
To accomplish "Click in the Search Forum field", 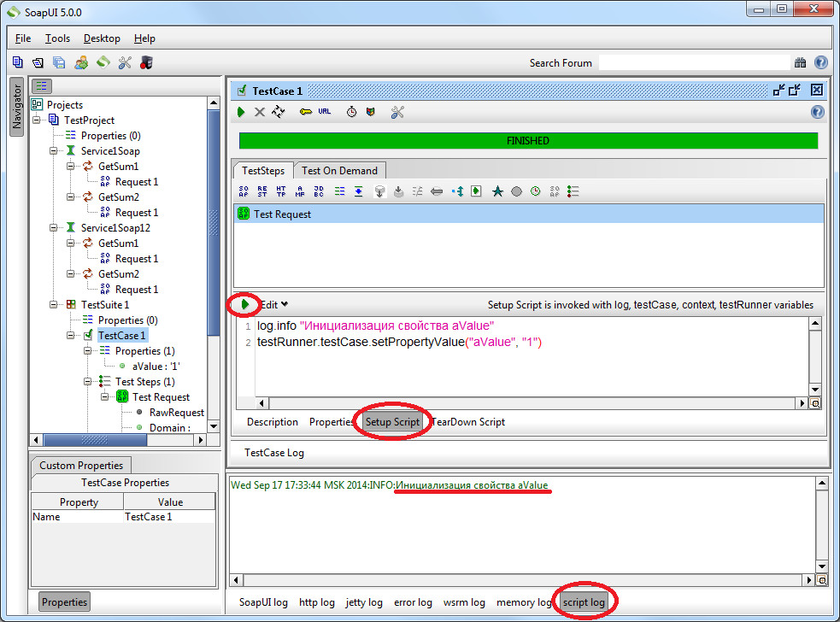I will (x=693, y=62).
